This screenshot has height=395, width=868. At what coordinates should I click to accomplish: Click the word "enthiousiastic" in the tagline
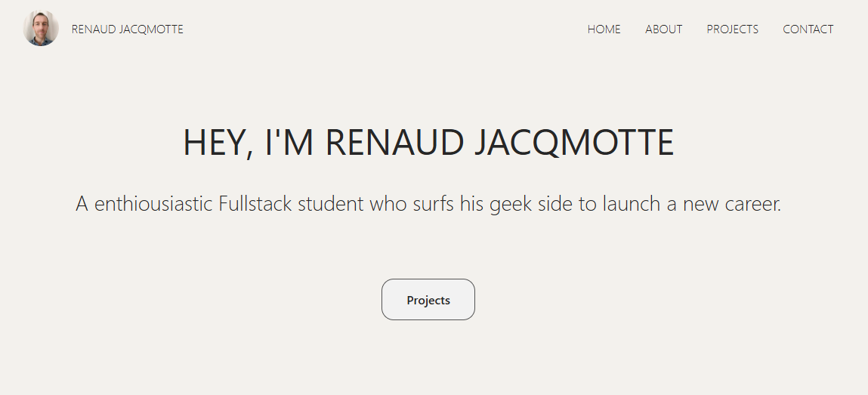pos(153,204)
